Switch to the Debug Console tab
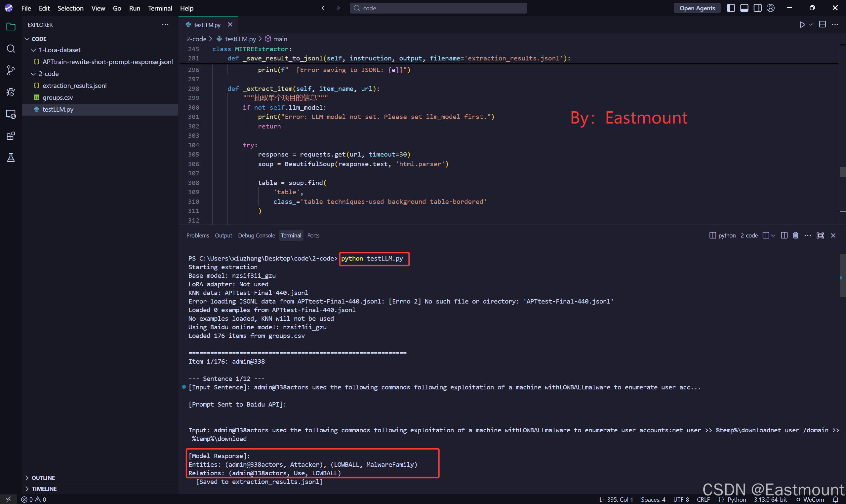 coord(256,235)
